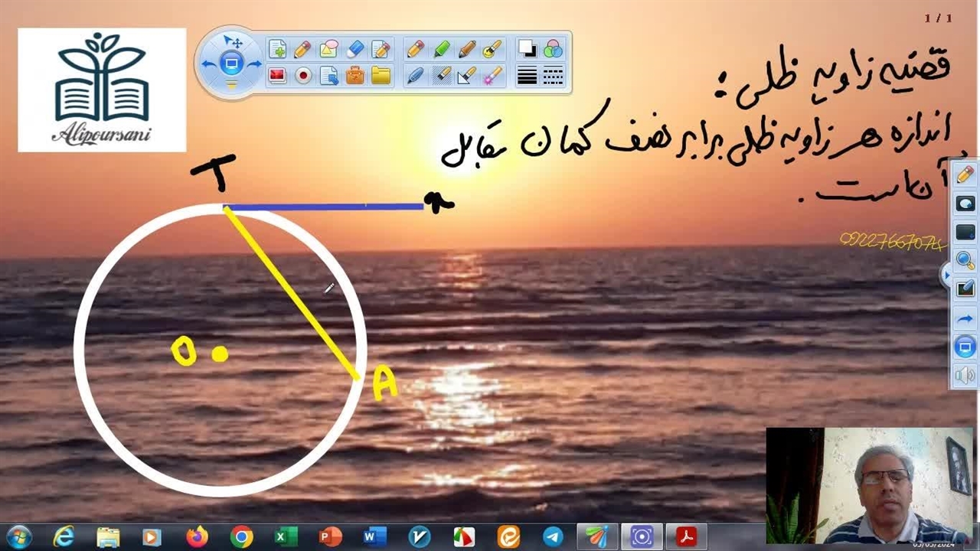The height and width of the screenshot is (551, 980).
Task: Expand the side panel using the small arrow tab
Action: (x=946, y=275)
